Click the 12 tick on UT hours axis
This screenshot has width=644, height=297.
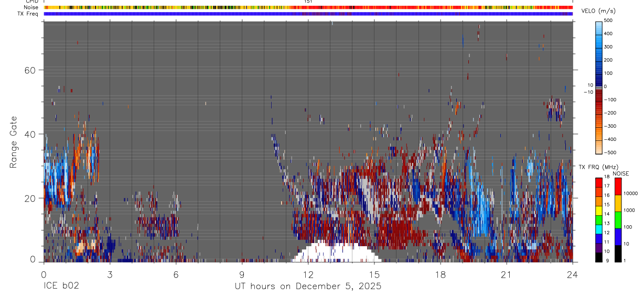pyautogui.click(x=308, y=274)
